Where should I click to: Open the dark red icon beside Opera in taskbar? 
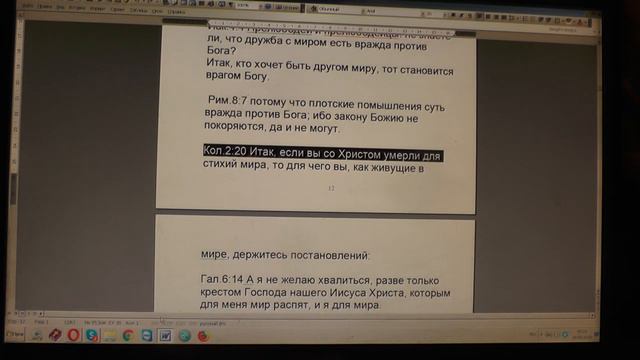click(55, 335)
